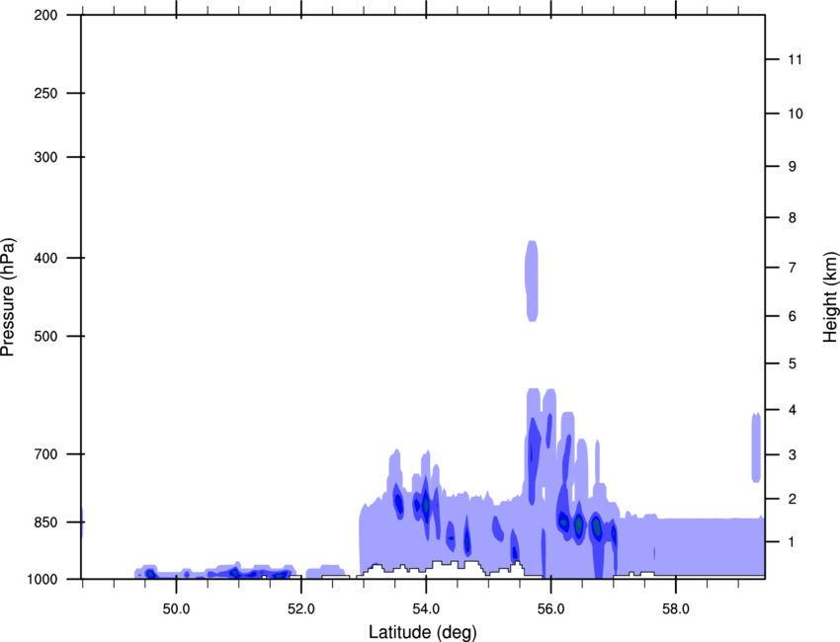Screen dimensions: 840x642
Task: Click the "Height (km)" axis title
Action: [x=830, y=296]
